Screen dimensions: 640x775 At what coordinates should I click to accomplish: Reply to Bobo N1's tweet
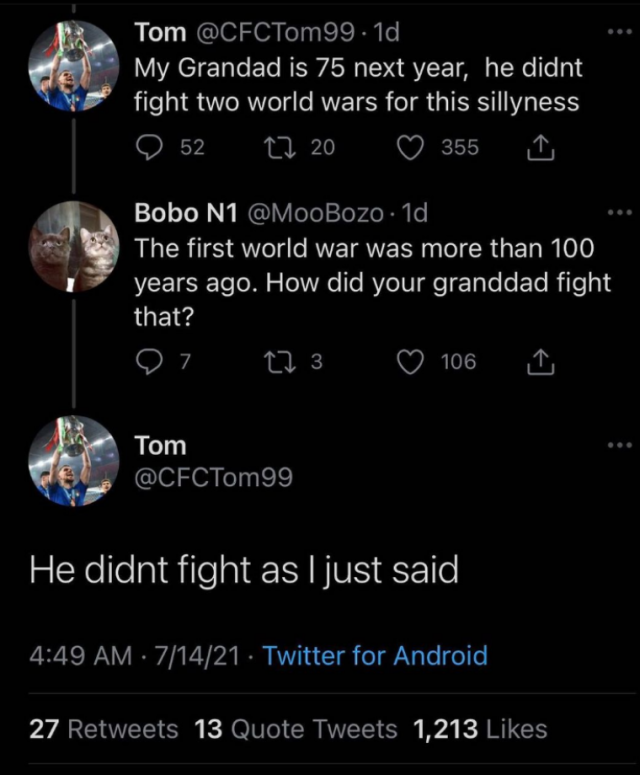click(x=148, y=362)
